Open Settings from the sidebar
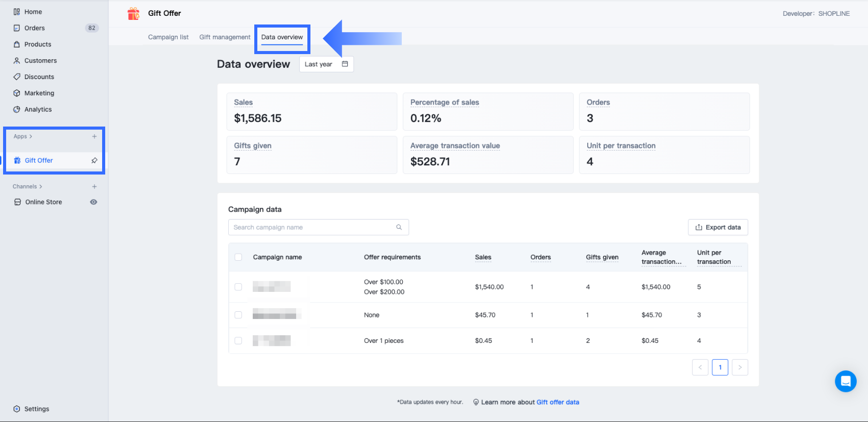 point(37,409)
